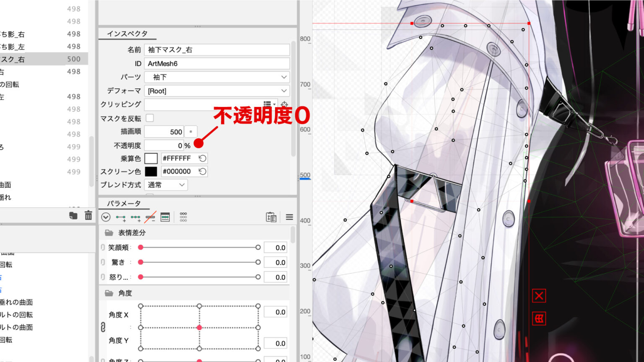The height and width of the screenshot is (362, 644).
Task: Select the パラメータ tab
Action: click(124, 203)
